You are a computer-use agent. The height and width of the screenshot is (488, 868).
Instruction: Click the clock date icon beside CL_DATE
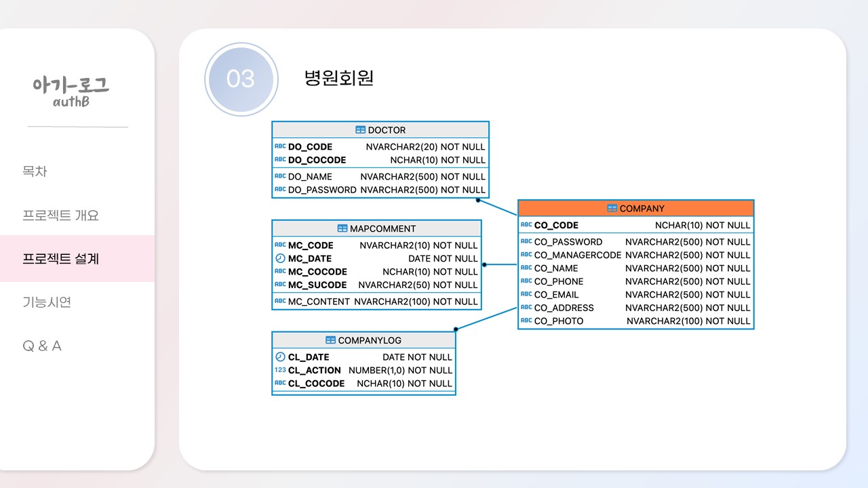pyautogui.click(x=280, y=357)
